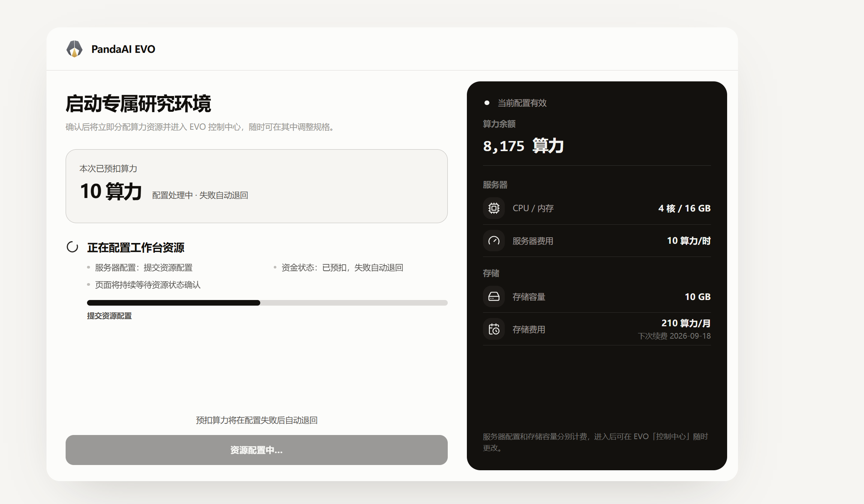Click the 210 算力/月 storage fee
Viewport: 864px width, 504px height.
point(686,323)
